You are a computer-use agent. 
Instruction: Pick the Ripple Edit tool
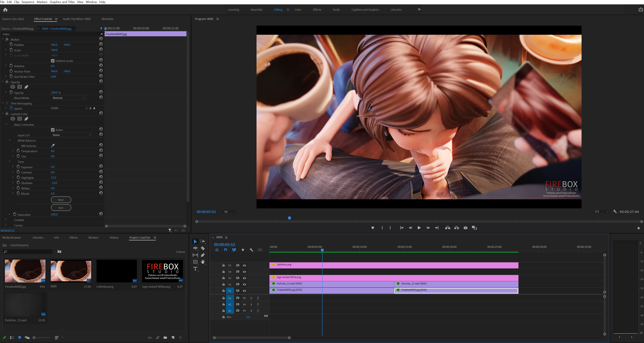pos(195,248)
